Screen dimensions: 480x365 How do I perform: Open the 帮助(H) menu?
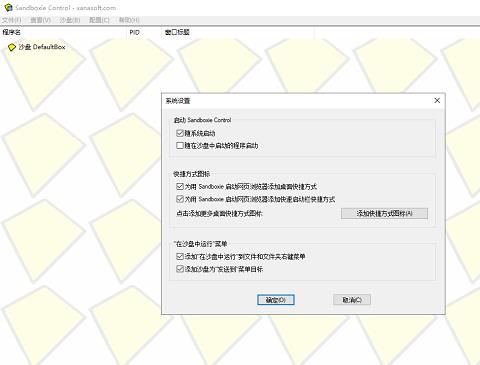click(x=129, y=20)
